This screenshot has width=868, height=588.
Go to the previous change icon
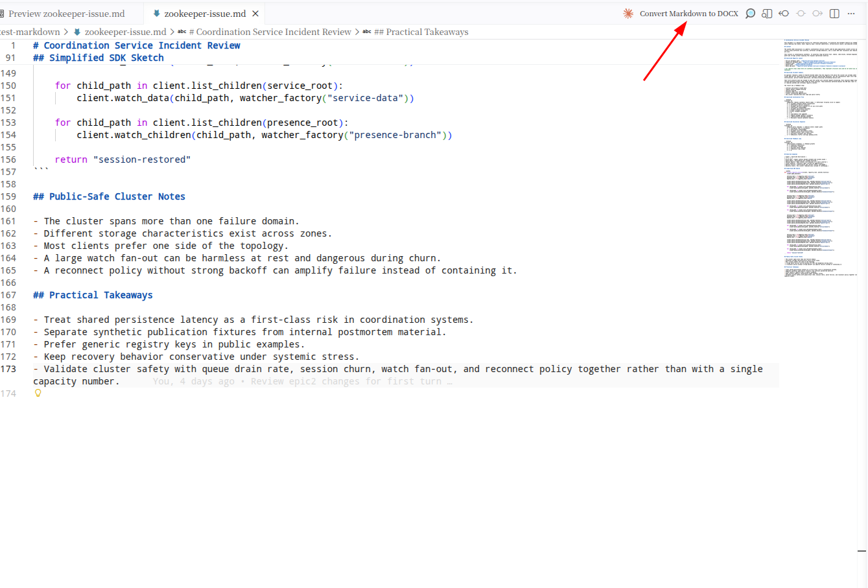point(784,14)
